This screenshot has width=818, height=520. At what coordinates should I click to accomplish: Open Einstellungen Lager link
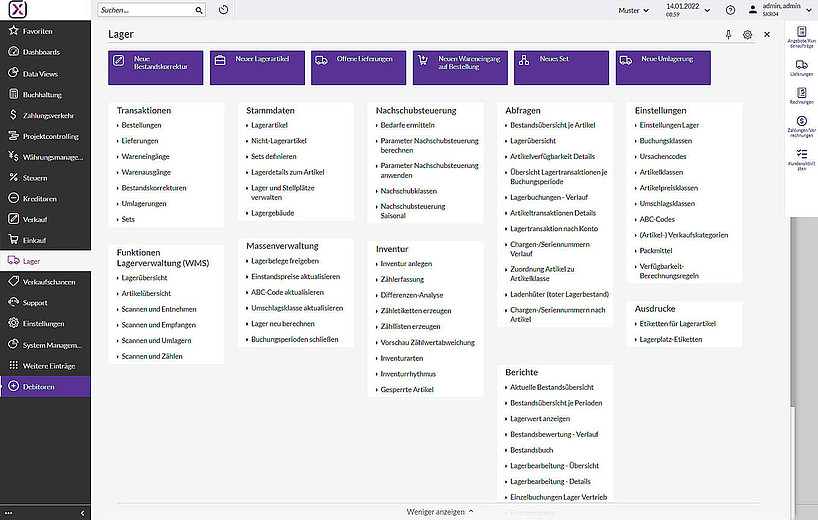click(669, 125)
